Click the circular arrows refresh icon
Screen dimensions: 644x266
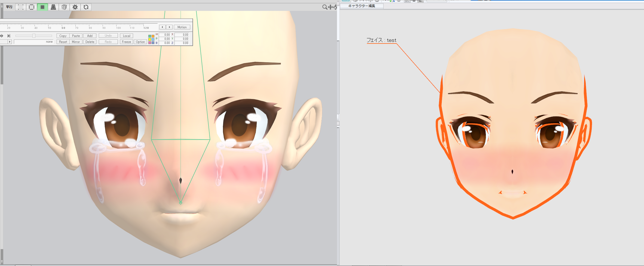[86, 7]
